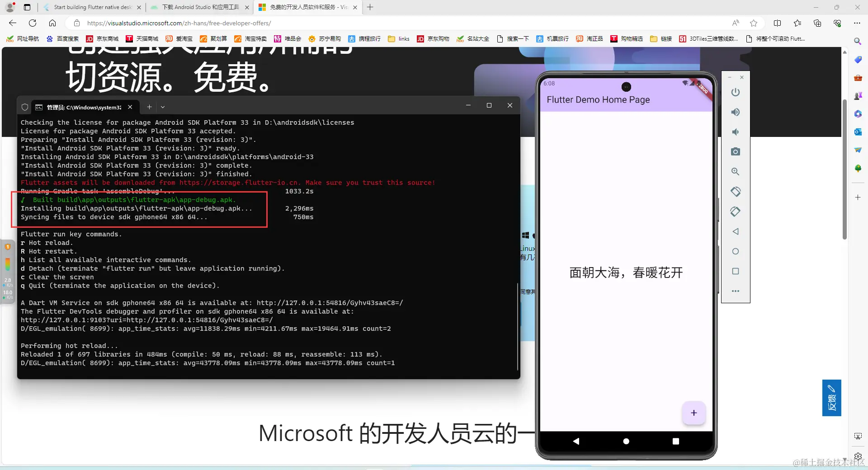Take an emulator screenshot with the camera icon
Image resolution: width=868 pixels, height=470 pixels.
pos(736,152)
